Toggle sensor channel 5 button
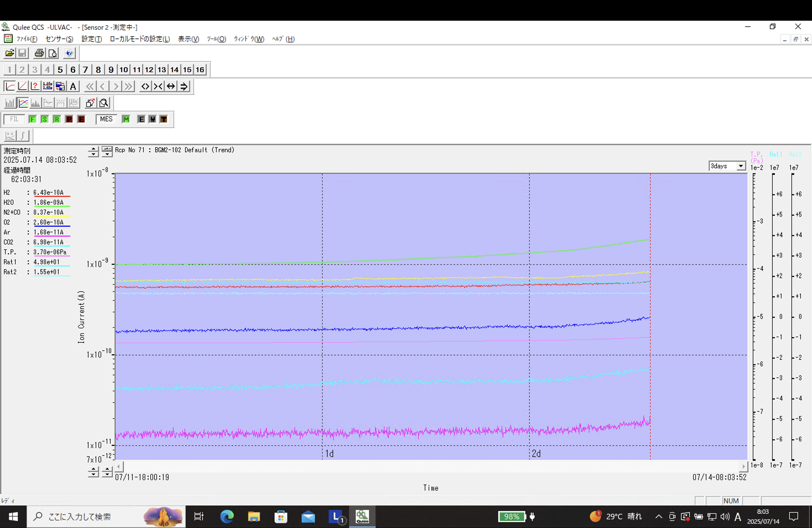The height and width of the screenshot is (528, 812). pyautogui.click(x=60, y=70)
